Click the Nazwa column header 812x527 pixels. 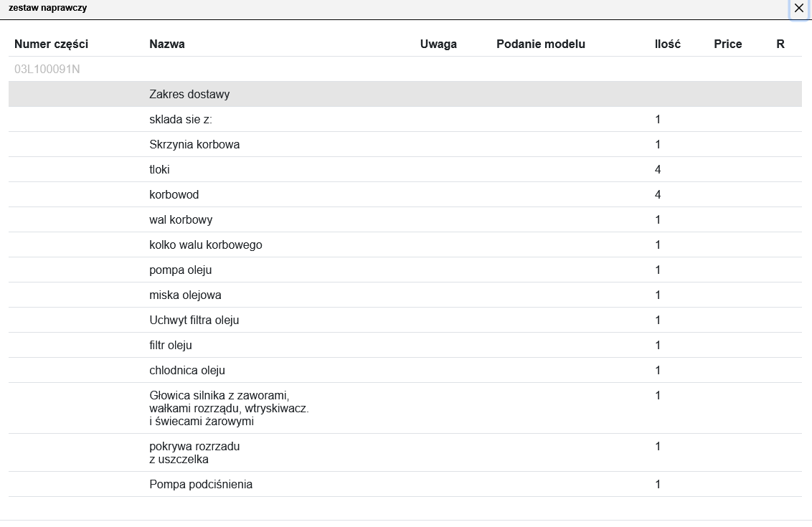click(167, 44)
